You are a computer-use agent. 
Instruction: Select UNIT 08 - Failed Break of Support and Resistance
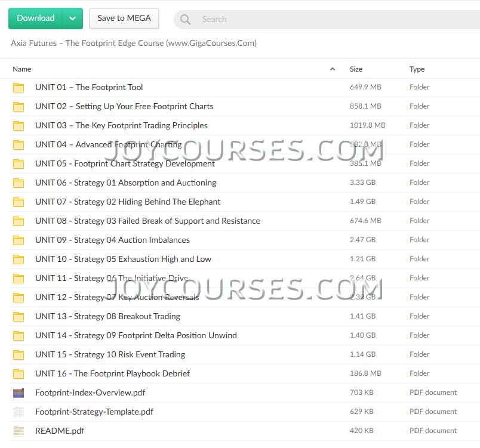point(148,221)
